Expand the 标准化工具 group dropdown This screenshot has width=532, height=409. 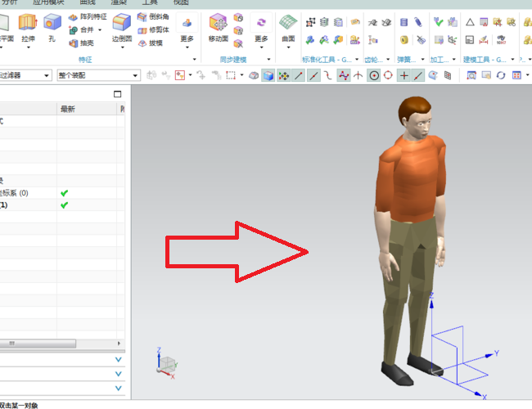click(354, 60)
